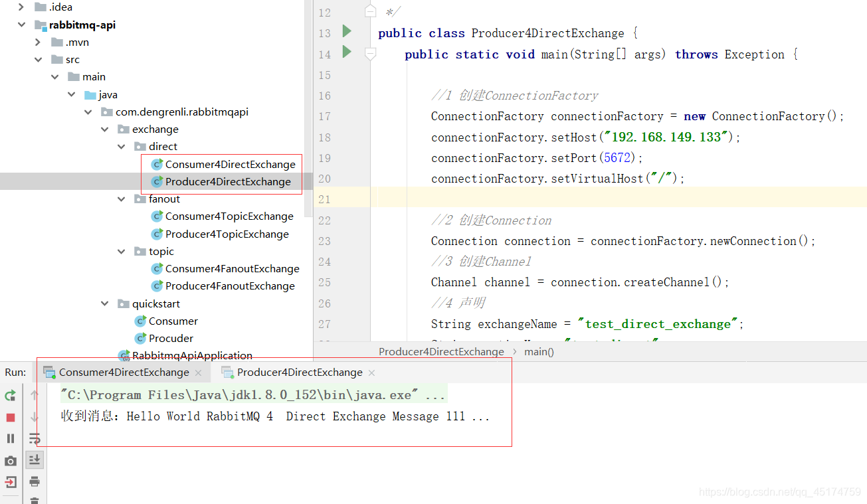The image size is (867, 504).
Task: Rerun the Consumer4DirectExchange process
Action: point(10,396)
